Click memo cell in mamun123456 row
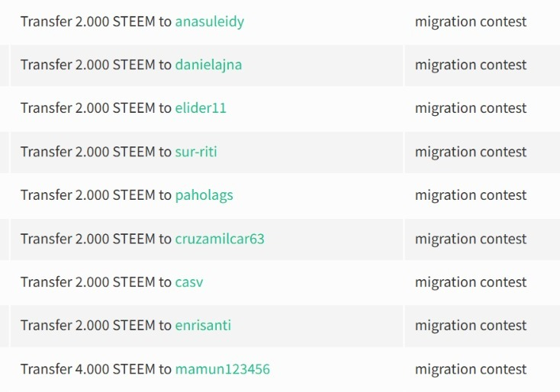Image resolution: width=560 pixels, height=392 pixels. 482,369
